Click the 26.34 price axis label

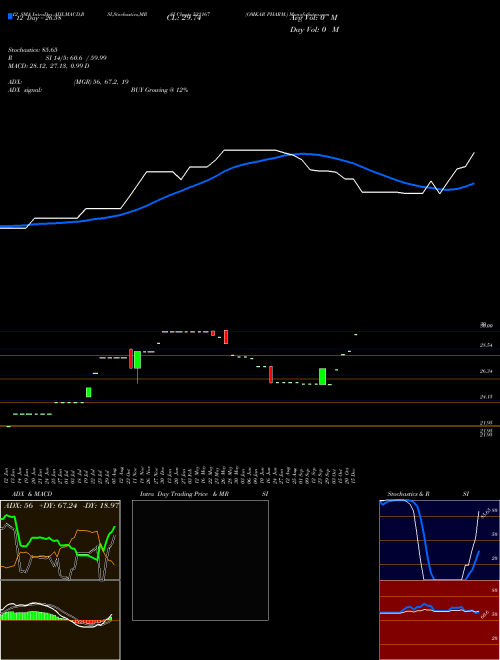coord(486,371)
